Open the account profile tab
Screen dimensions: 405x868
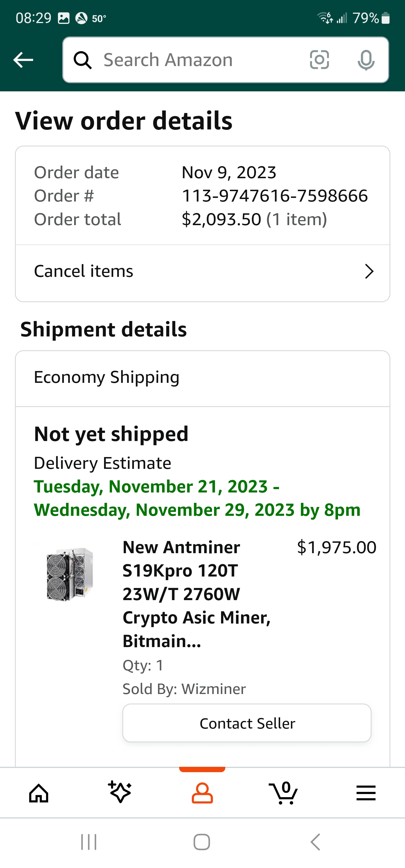coord(202,793)
